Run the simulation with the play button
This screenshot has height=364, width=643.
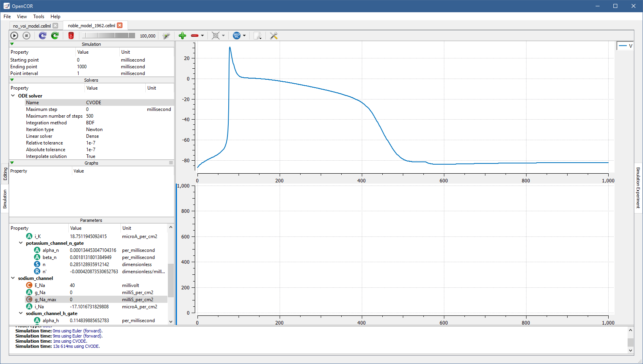coord(14,36)
